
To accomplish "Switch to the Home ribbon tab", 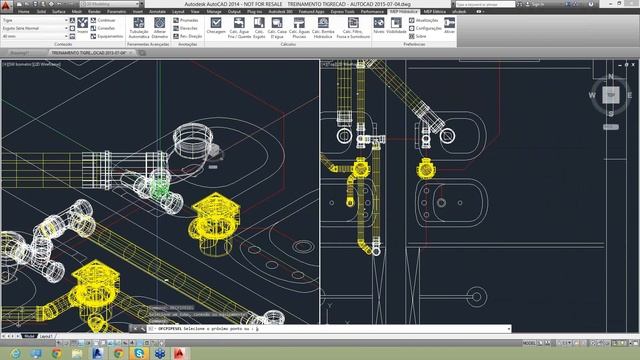I will point(24,11).
